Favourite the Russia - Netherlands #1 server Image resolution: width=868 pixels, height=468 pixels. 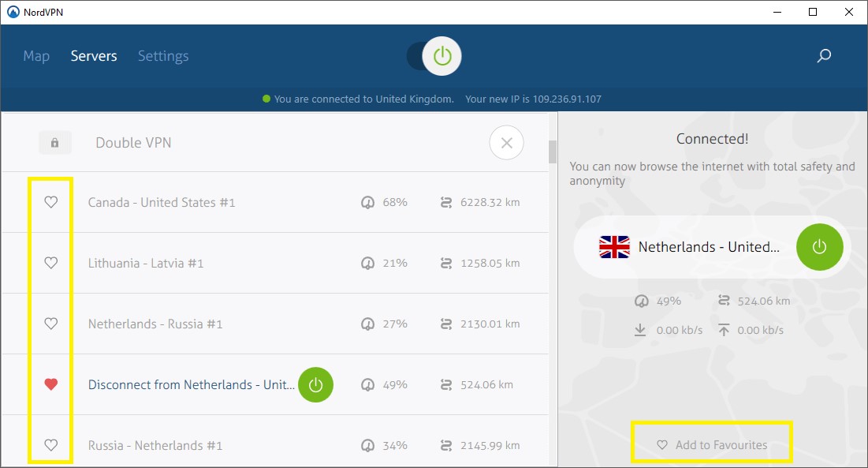click(51, 445)
